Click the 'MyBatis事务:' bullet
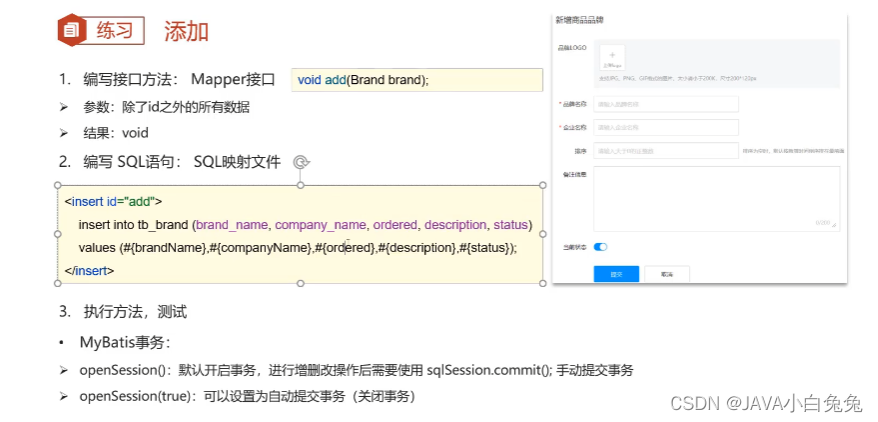The height and width of the screenshot is (422, 878). point(115,343)
